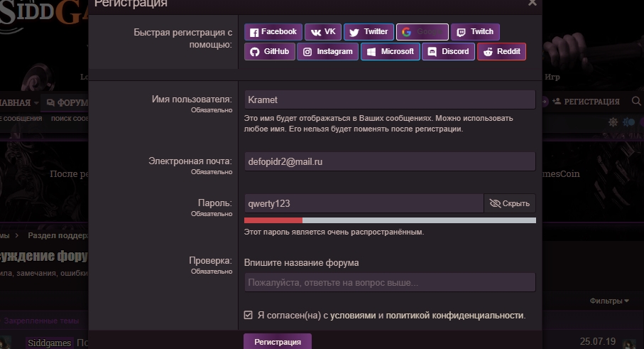Viewport: 644px width, 349px height.
Task: Click the light theme sun icon
Action: [613, 122]
